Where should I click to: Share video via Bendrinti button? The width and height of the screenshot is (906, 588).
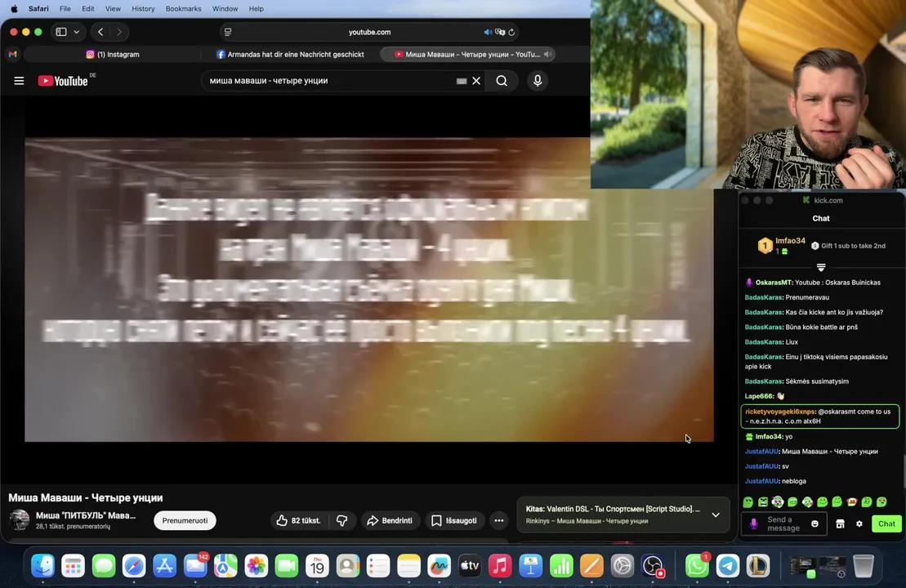(x=390, y=520)
